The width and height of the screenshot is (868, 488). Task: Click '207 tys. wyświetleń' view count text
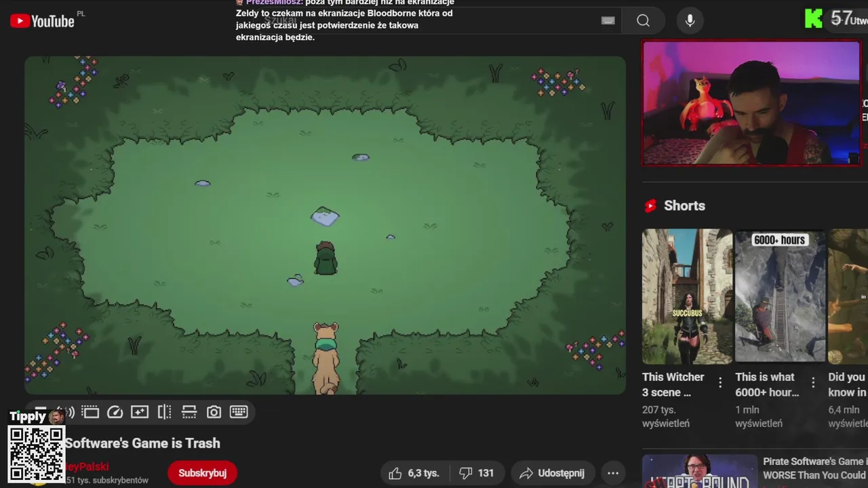666,416
